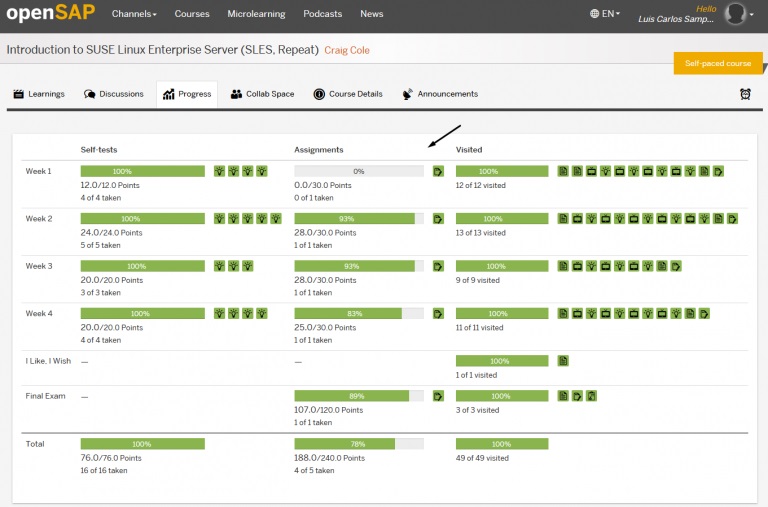Screen dimensions: 768x507
Task: Open Week 2 assignment icon beside 93% bar
Action: coord(438,218)
